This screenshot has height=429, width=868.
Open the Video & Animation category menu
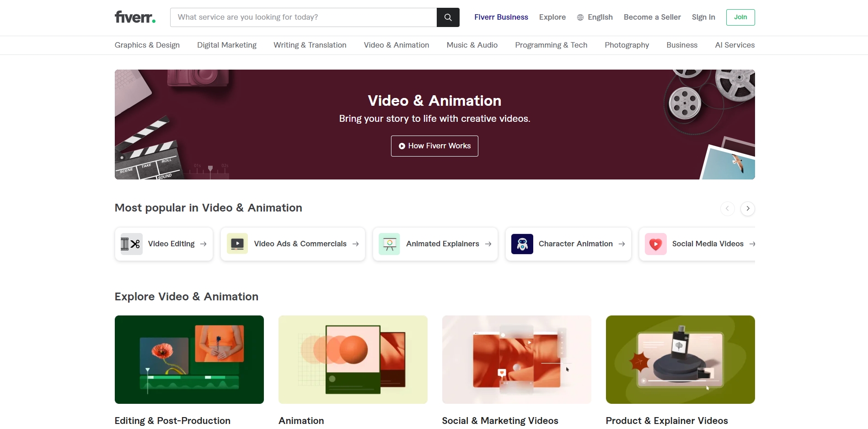coord(396,45)
